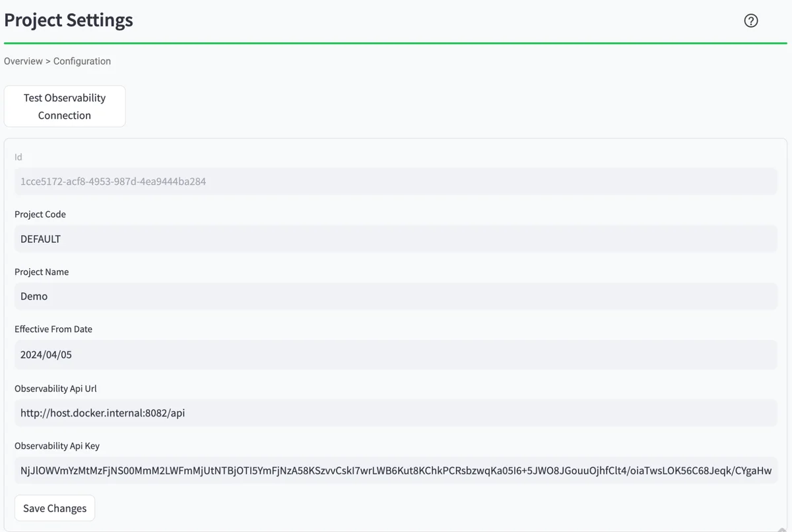Click the green bar under the header
The width and height of the screenshot is (792, 532).
(396, 43)
